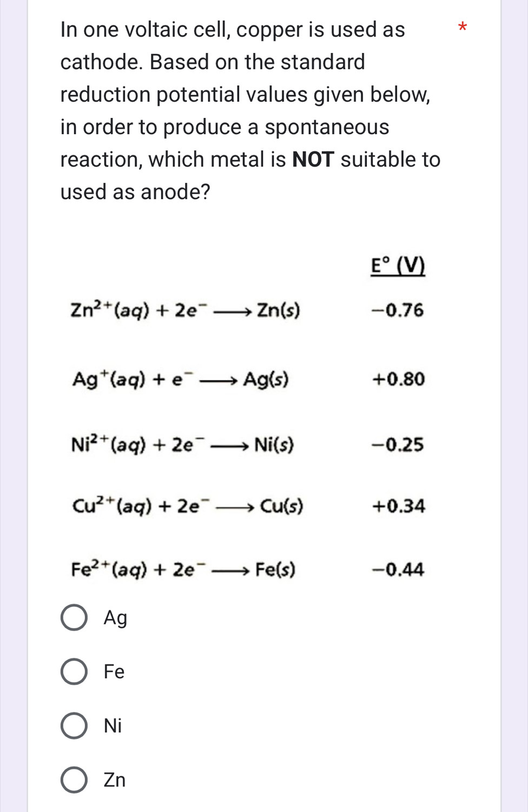Click the 'Ni' answer option label

(113, 726)
